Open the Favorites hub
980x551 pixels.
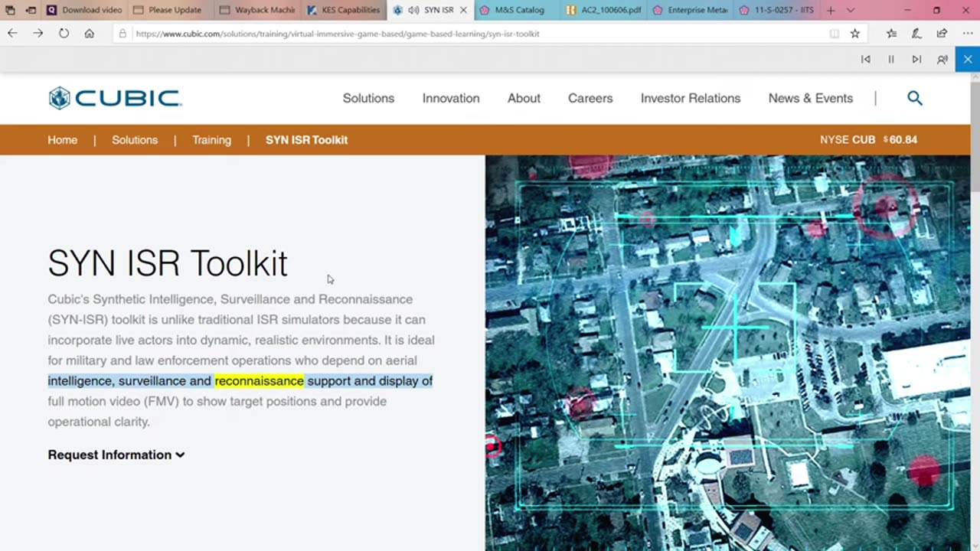coord(891,34)
